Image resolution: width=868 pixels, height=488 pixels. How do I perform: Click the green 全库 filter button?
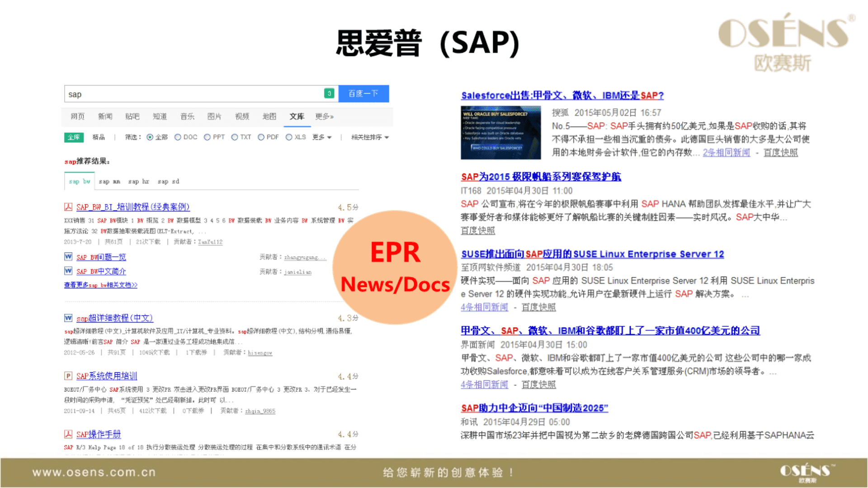click(74, 137)
